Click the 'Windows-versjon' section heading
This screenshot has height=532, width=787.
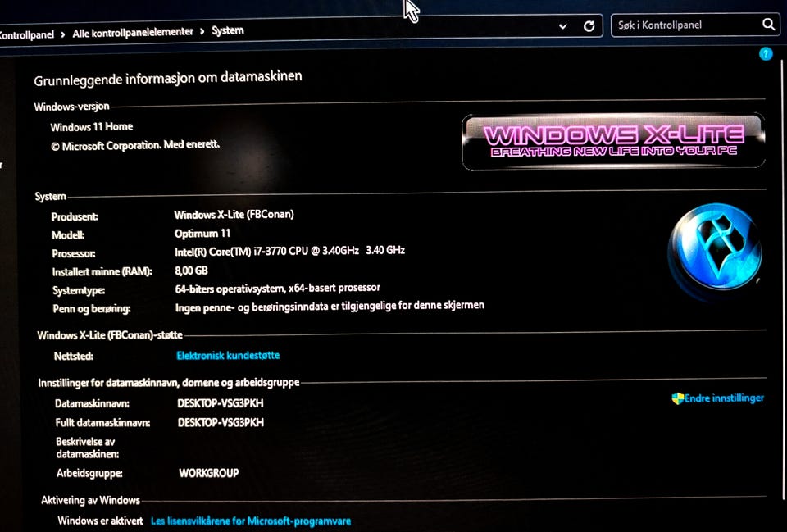[x=71, y=107]
